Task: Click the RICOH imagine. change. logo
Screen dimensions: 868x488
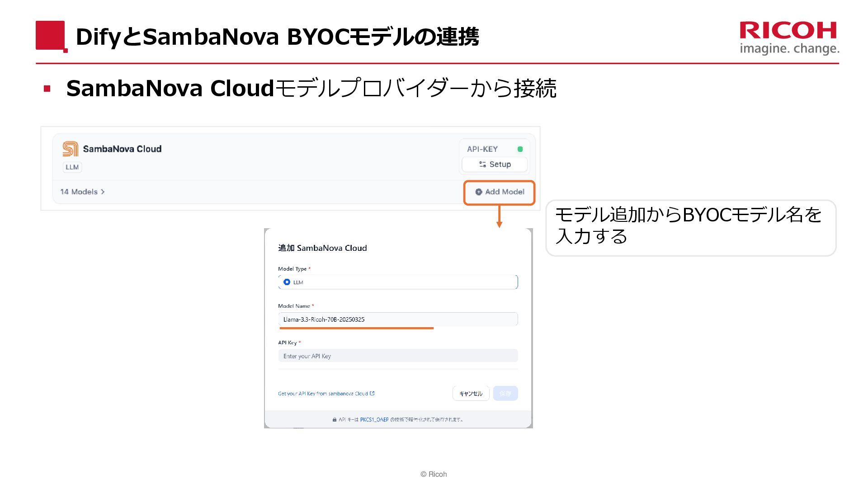Action: pos(789,38)
